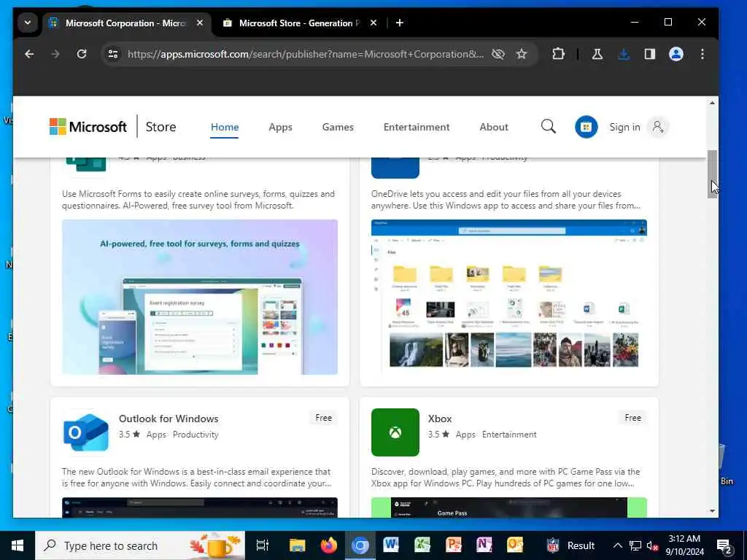The image size is (747, 560).
Task: Show browser downloads icon
Action: [x=624, y=54]
